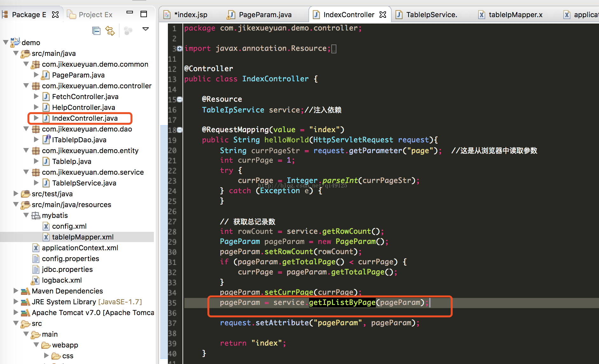Image resolution: width=599 pixels, height=364 pixels.
Task: Minimize the Package Explorer panel
Action: pyautogui.click(x=130, y=12)
